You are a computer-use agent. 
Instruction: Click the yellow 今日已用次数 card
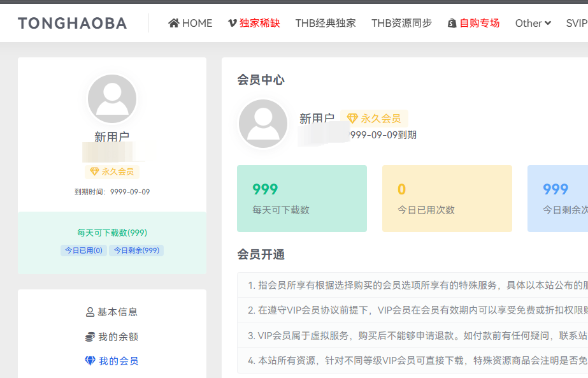pyautogui.click(x=447, y=199)
